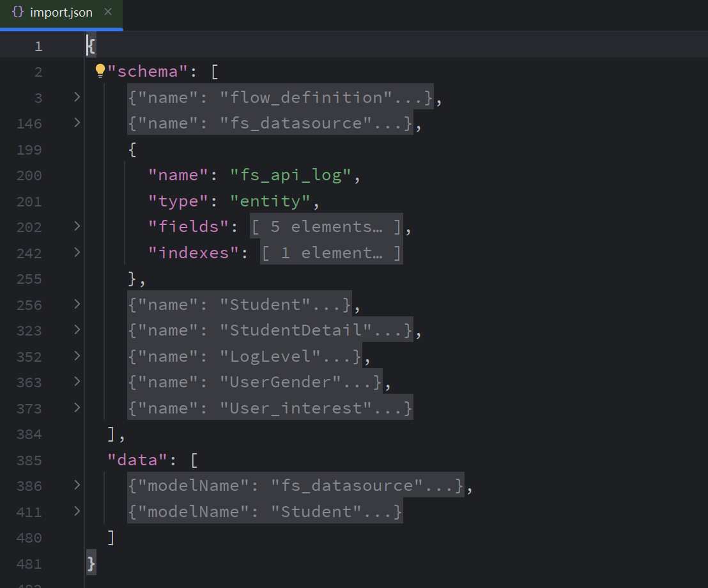Expand the fields array fold arrow

coord(77,226)
